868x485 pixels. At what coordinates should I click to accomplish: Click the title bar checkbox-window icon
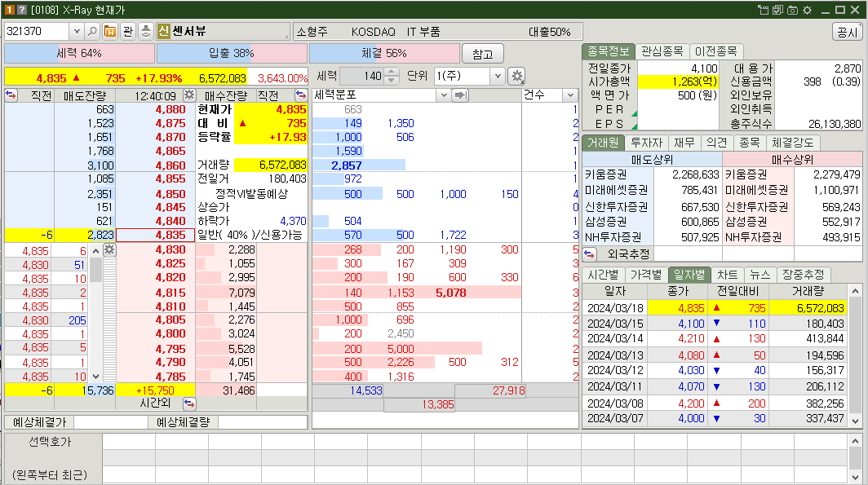[777, 10]
